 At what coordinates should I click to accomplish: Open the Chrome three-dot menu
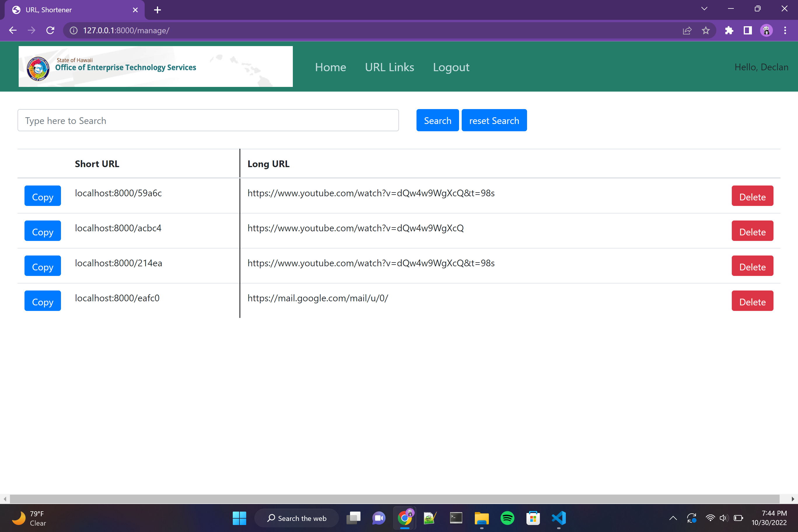click(785, 31)
